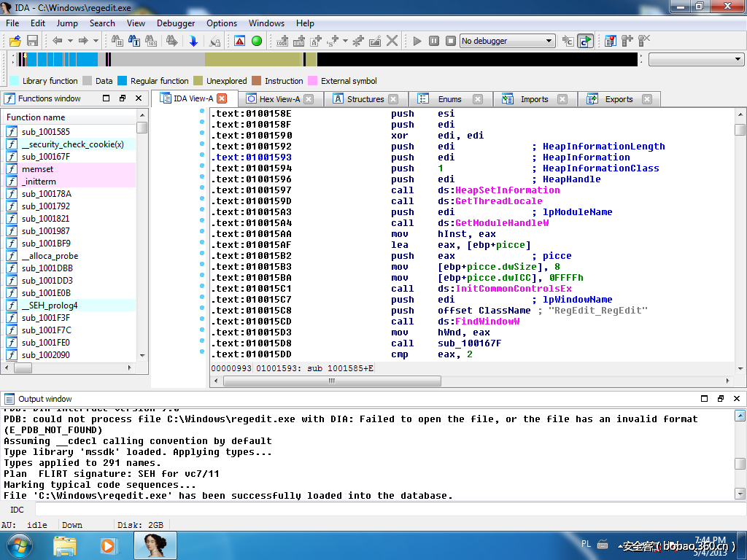
Task: Click the IDC button in status bar
Action: coord(16,509)
